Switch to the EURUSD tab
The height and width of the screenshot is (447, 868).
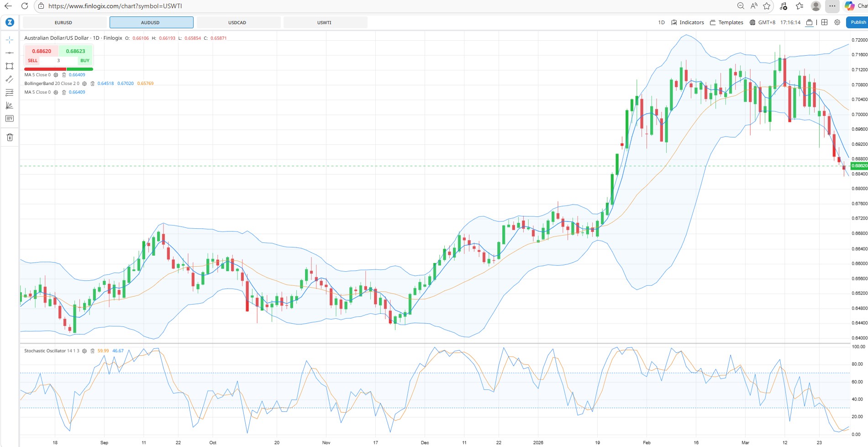(x=64, y=22)
